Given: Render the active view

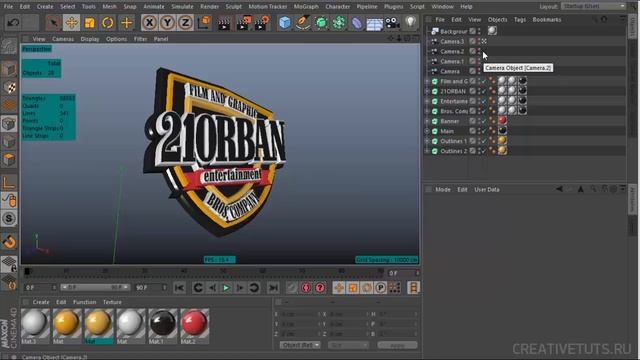Looking at the screenshot, I should [224, 23].
